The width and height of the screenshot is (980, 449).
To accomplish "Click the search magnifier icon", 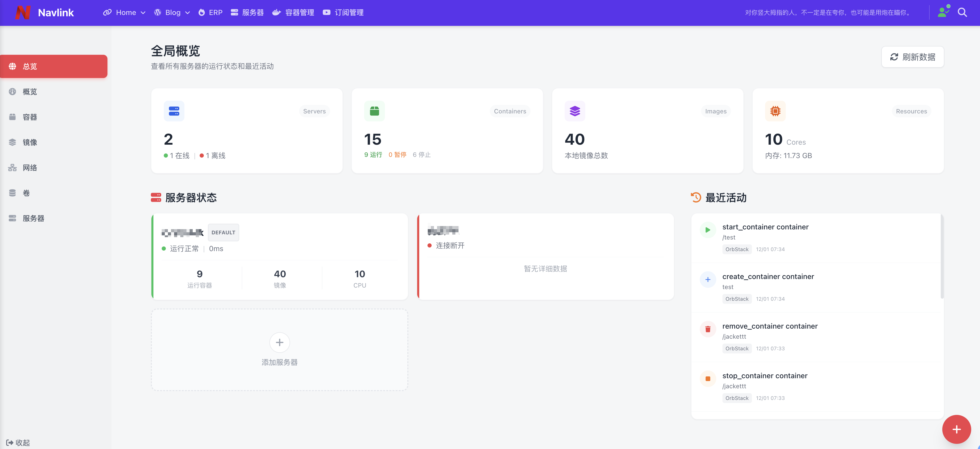I will pyautogui.click(x=962, y=13).
